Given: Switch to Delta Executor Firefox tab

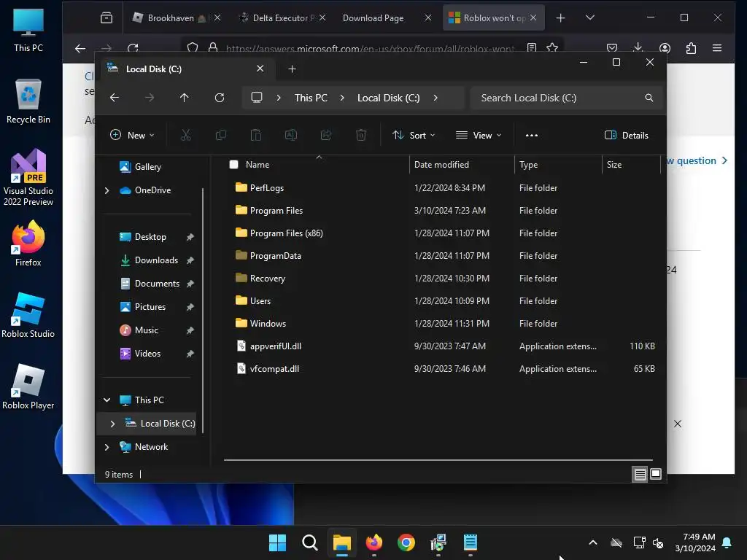Looking at the screenshot, I should tap(284, 18).
